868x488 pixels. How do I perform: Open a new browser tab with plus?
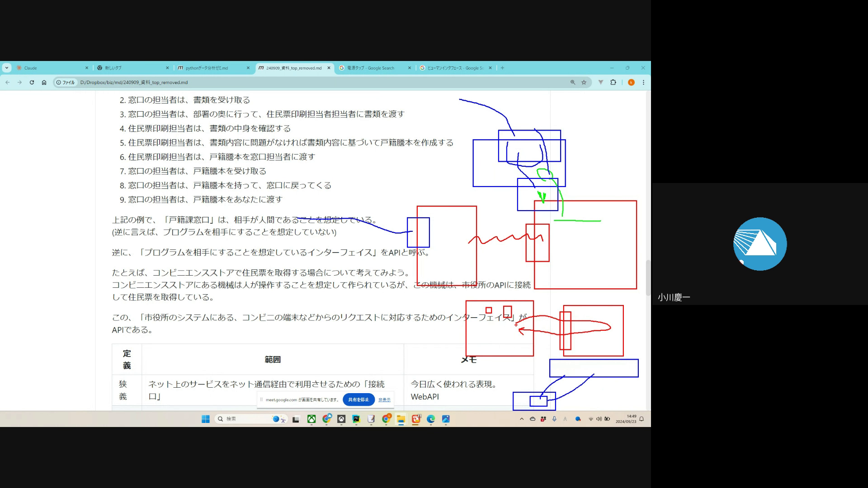[502, 68]
